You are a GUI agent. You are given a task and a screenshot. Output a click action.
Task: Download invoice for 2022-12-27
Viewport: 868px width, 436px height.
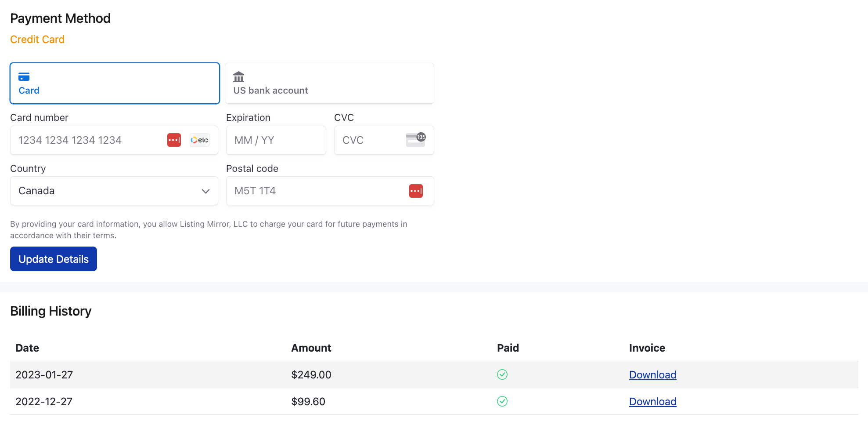pos(653,402)
